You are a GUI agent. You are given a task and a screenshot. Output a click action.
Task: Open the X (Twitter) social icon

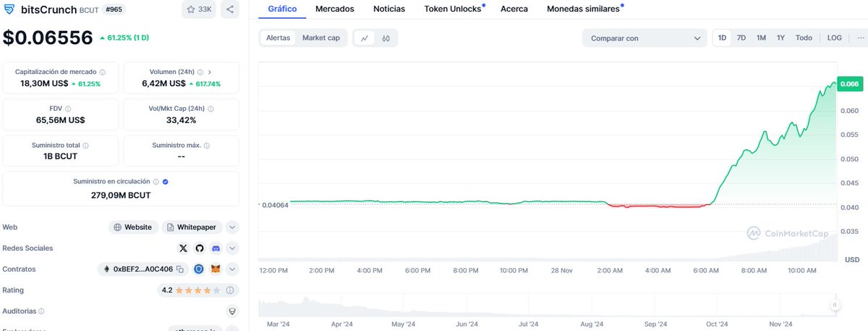pos(184,248)
